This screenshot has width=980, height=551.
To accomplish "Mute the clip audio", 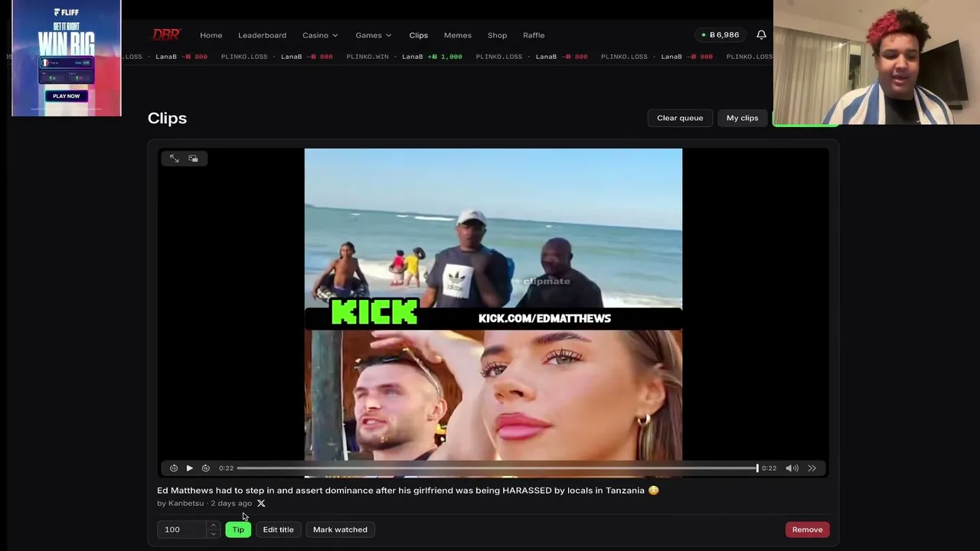I will [x=792, y=468].
